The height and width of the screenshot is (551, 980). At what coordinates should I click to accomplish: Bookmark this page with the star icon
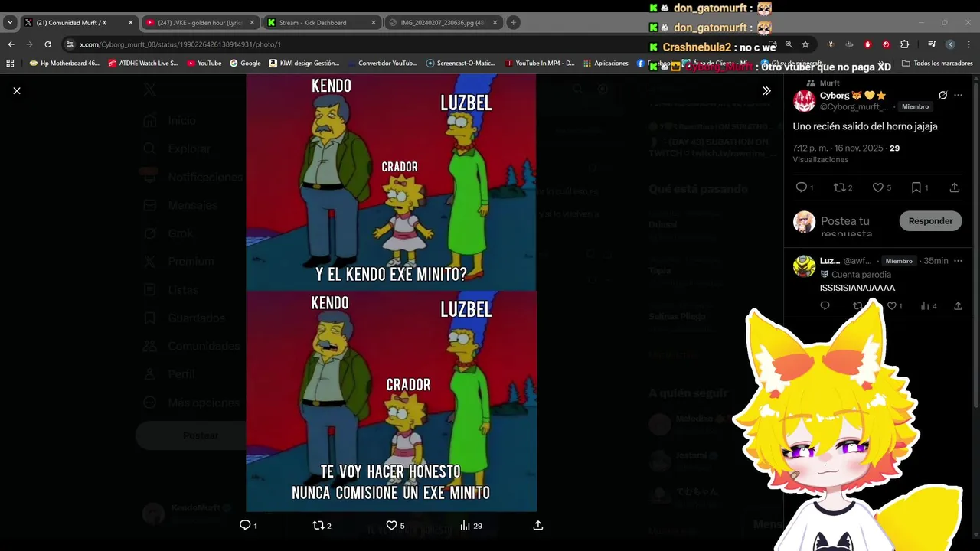pyautogui.click(x=805, y=44)
